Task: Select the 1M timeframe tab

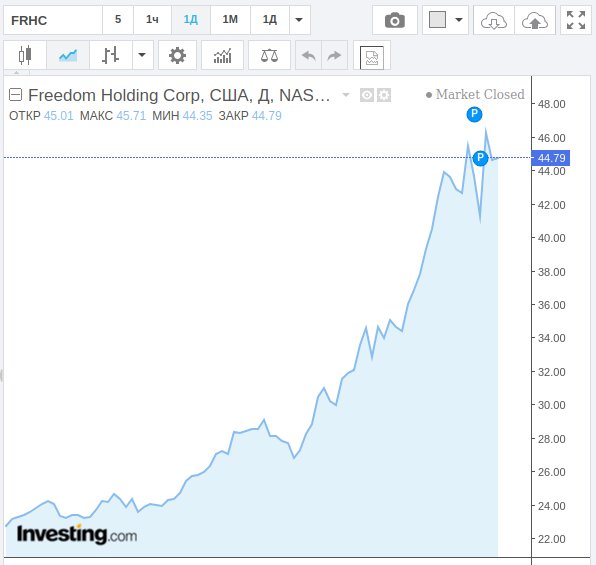Action: click(x=230, y=20)
